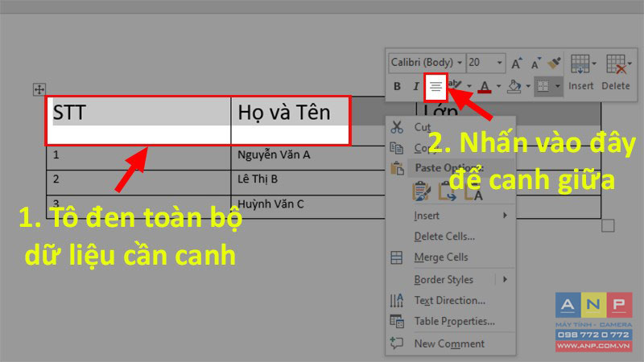Open the Insert submenu in context menu
644x362 pixels.
tap(451, 216)
